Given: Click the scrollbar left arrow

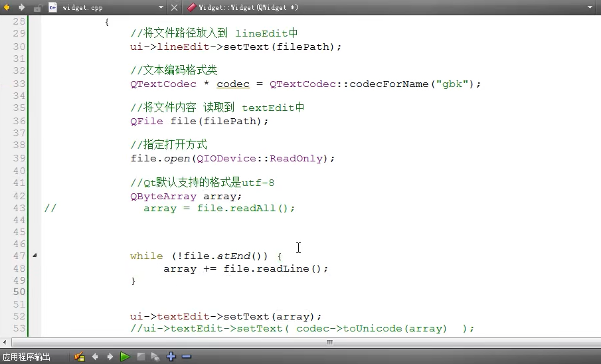Looking at the screenshot, I should [x=5, y=342].
